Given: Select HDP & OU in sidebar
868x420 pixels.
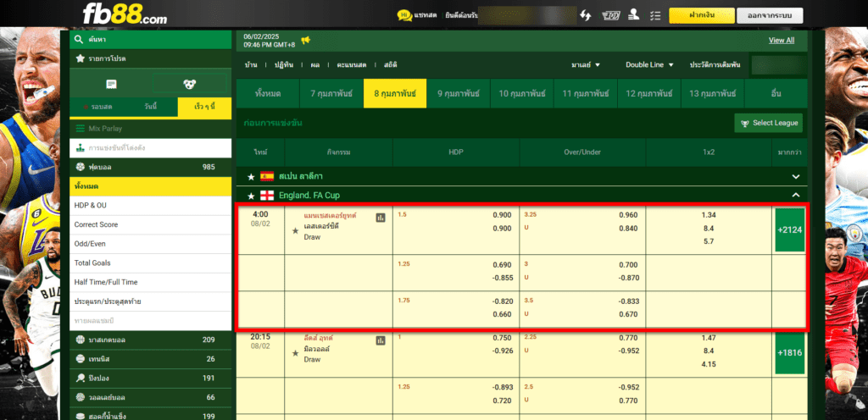Looking at the screenshot, I should tap(151, 205).
